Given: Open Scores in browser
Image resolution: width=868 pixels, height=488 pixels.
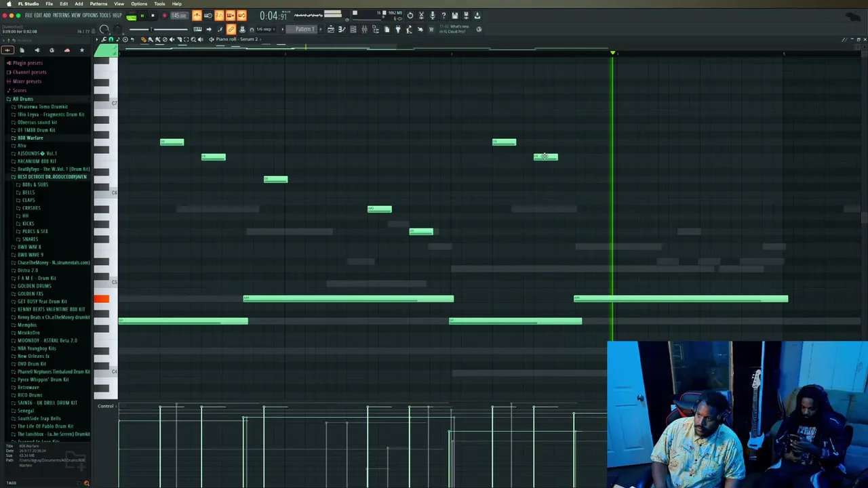Looking at the screenshot, I should coord(20,90).
